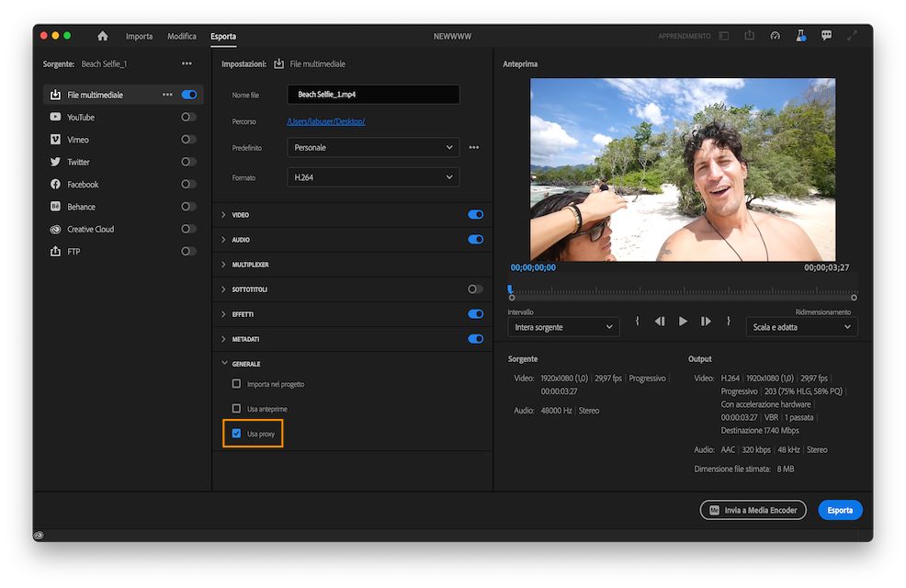Click the Play button under preview
The width and height of the screenshot is (906, 588).
tap(683, 322)
